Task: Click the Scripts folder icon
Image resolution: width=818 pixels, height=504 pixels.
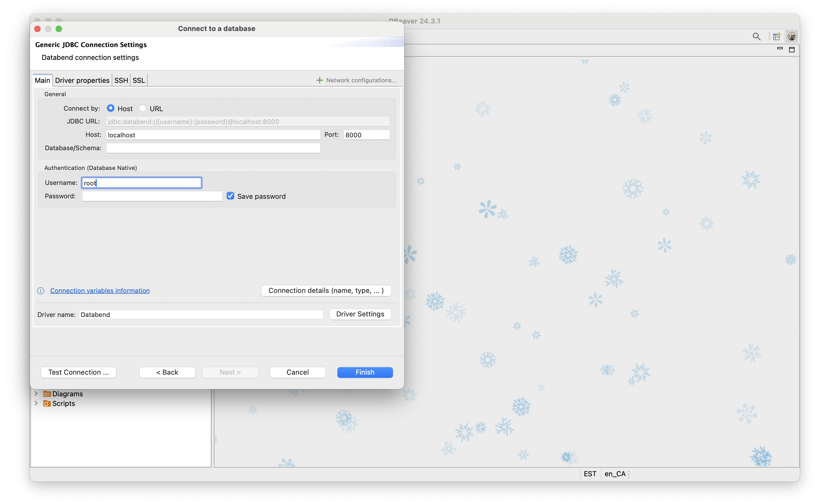Action: click(47, 403)
